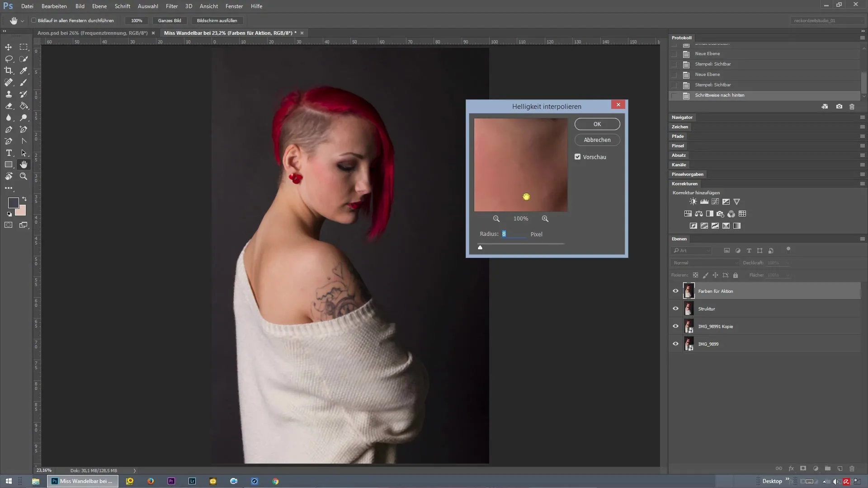Select the Zoom tool in toolbar
868x488 pixels.
(x=24, y=176)
